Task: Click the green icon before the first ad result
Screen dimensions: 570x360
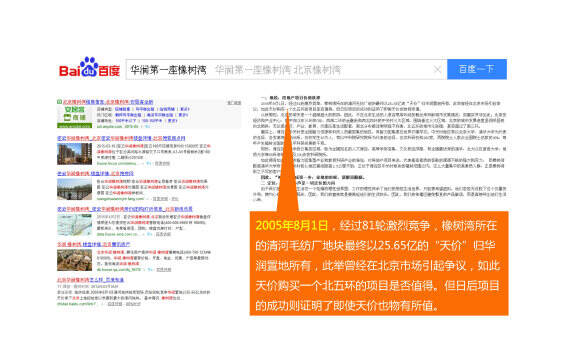Action: pyautogui.click(x=59, y=102)
